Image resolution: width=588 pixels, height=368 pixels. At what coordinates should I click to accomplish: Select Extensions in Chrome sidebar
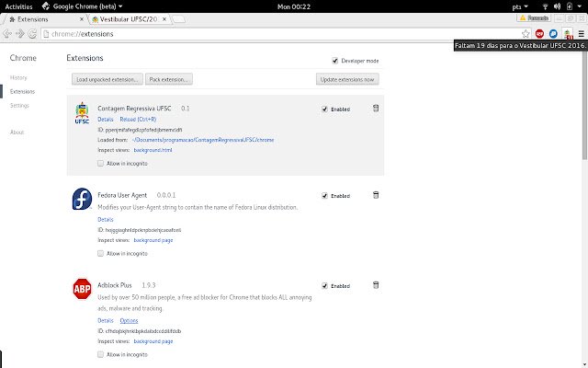coord(22,92)
